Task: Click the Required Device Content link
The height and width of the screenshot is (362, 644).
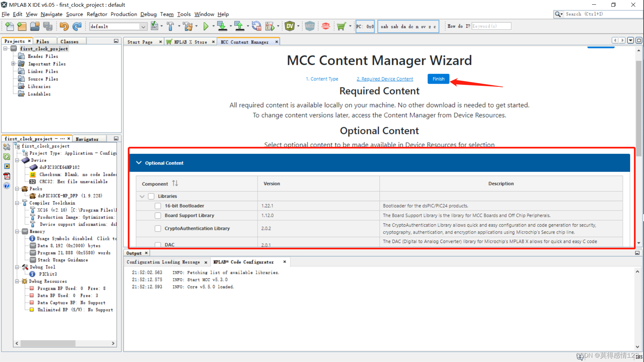Action: point(385,79)
